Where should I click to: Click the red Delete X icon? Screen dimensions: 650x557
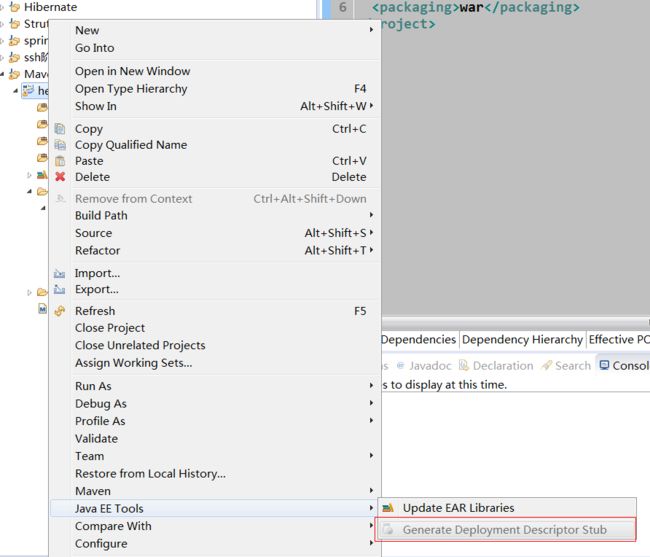(60, 177)
